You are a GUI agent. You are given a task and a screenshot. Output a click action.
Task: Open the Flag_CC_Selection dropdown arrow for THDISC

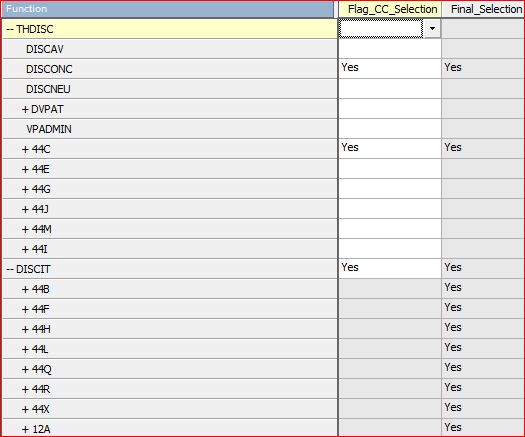(432, 29)
